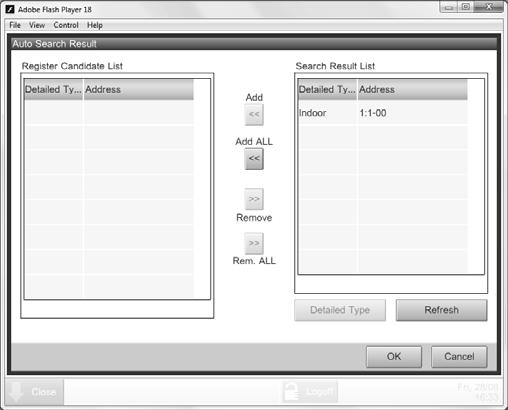Open the Control menu
The height and width of the screenshot is (410, 508).
click(66, 25)
